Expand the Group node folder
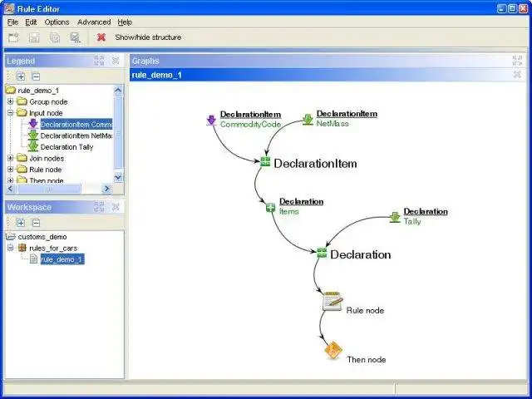 click(10, 101)
